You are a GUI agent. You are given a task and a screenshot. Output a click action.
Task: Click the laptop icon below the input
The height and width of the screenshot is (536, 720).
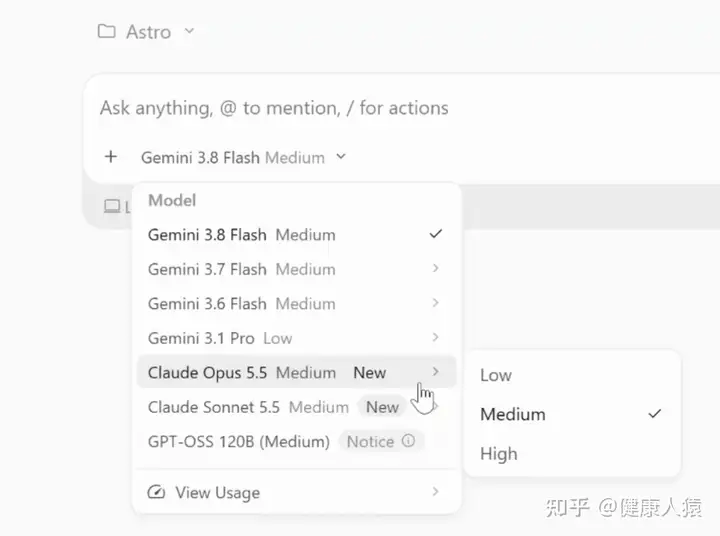[x=112, y=206]
